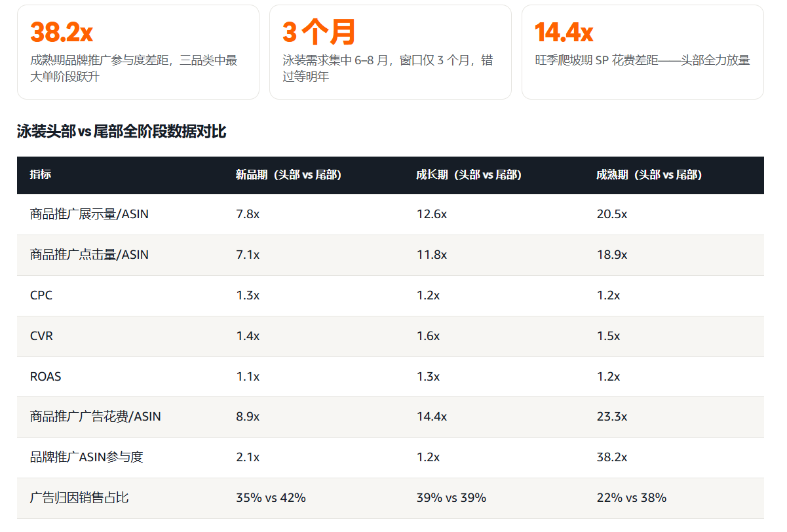Click the 新品期（头部 vs 尾部）column header
787x532 pixels.
tap(288, 175)
